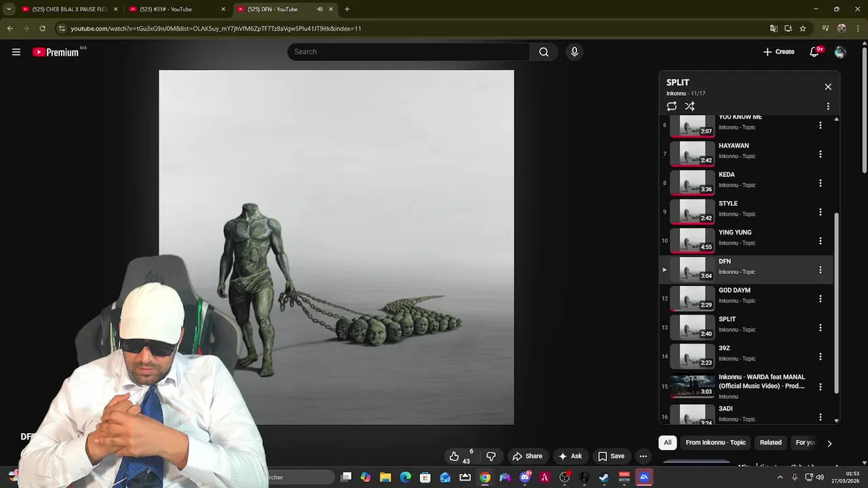
Task: Open action menu for 39Z
Action: [x=820, y=357]
